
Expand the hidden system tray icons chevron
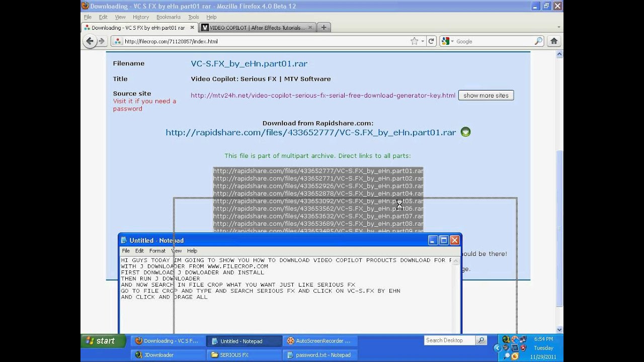498,348
